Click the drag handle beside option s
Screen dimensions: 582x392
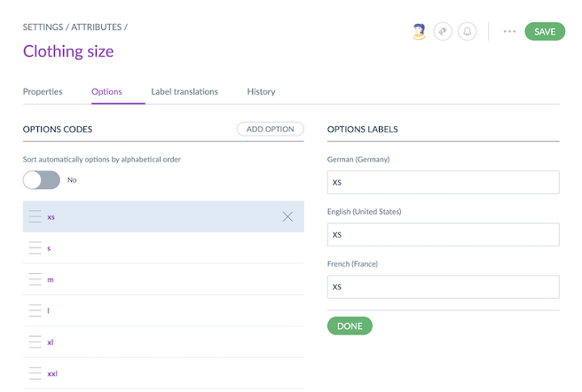[35, 248]
